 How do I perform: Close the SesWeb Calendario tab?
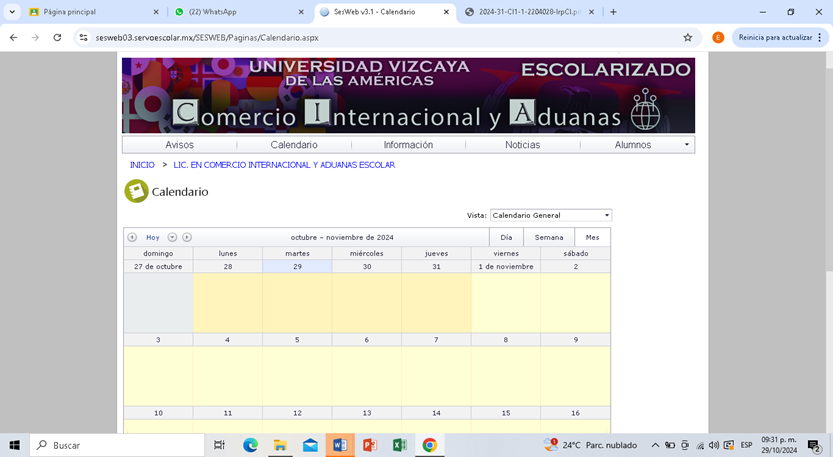[x=446, y=12]
